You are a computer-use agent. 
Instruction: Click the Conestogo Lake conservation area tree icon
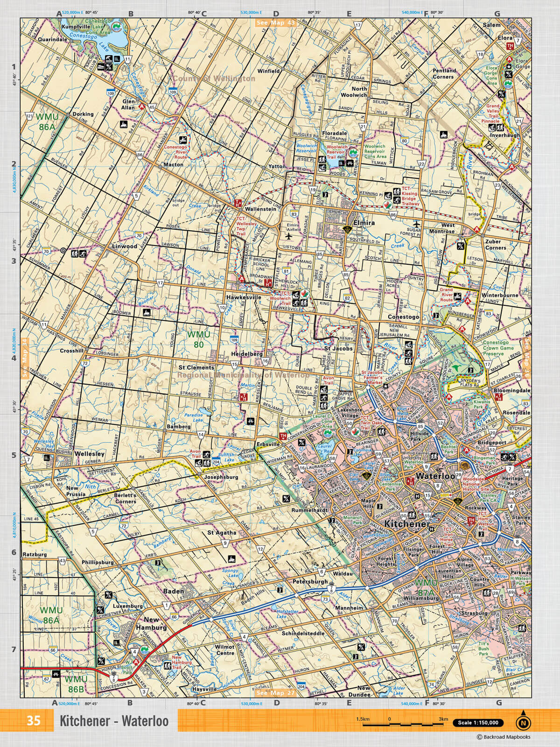coord(116,26)
